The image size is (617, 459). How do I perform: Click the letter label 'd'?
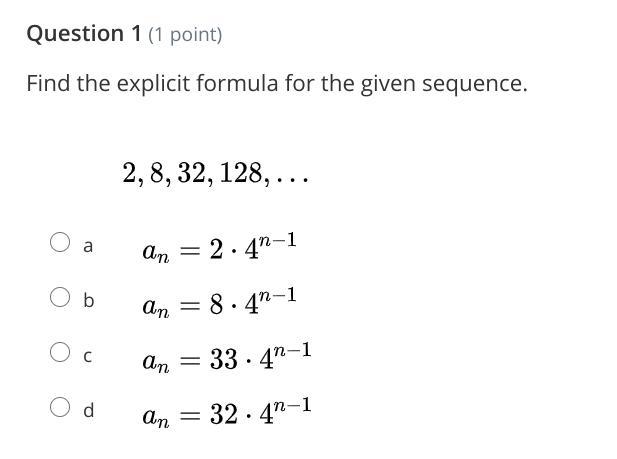pyautogui.click(x=89, y=410)
